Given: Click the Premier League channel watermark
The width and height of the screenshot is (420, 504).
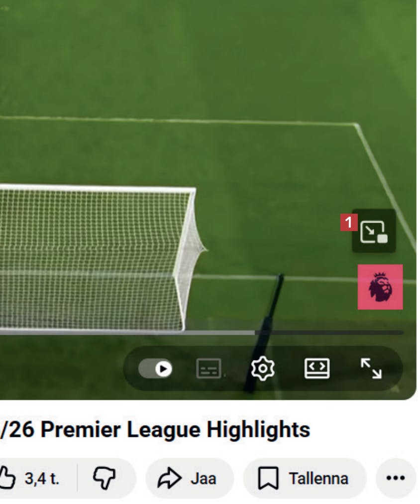Looking at the screenshot, I should tap(380, 287).
